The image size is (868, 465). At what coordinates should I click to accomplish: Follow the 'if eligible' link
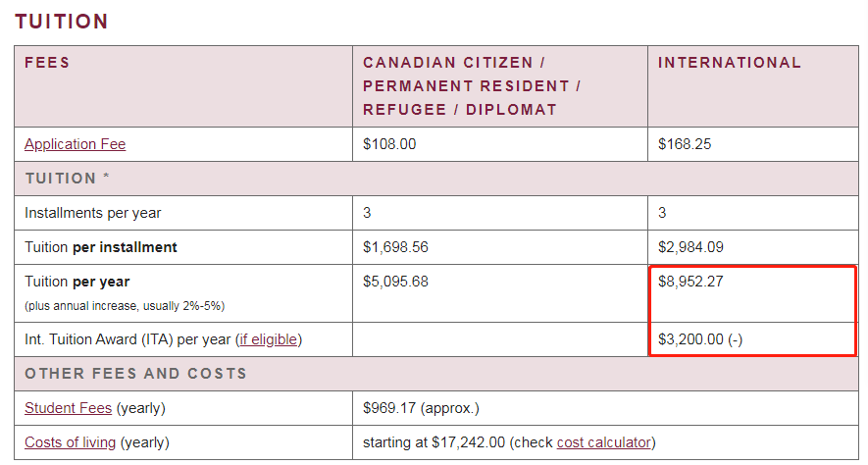[269, 339]
